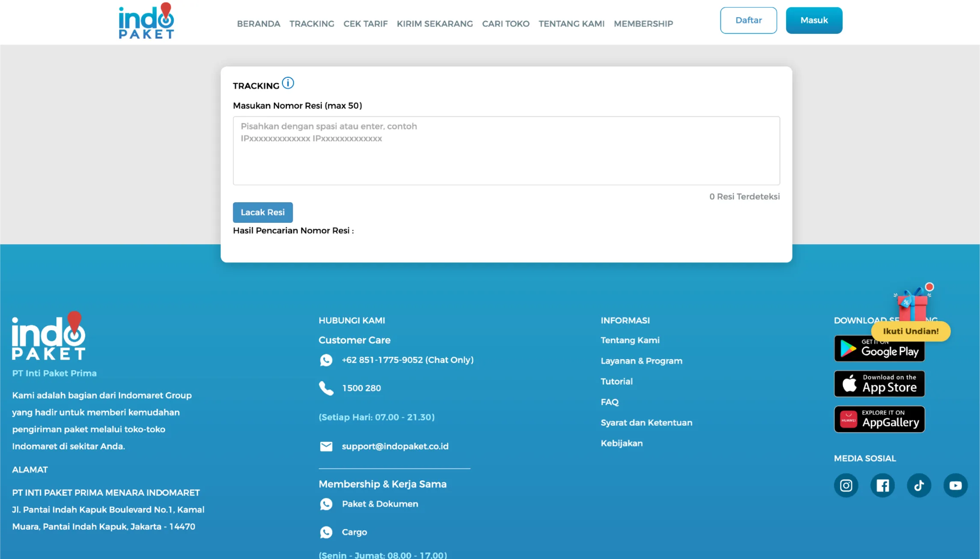
Task: Open the Kebijakan footer link
Action: [621, 444]
